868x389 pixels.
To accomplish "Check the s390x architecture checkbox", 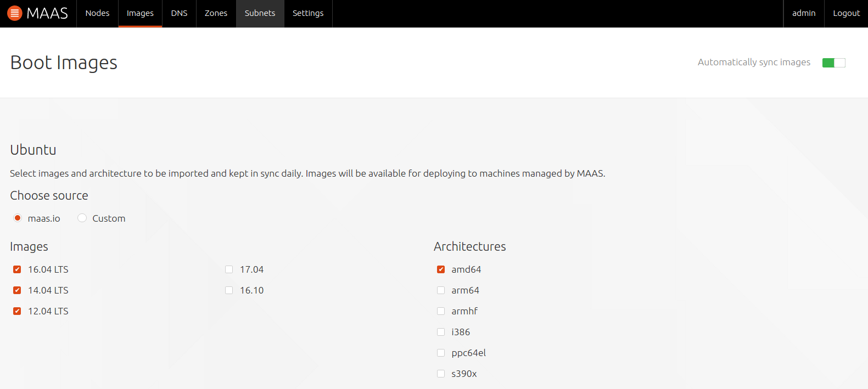I will point(441,374).
